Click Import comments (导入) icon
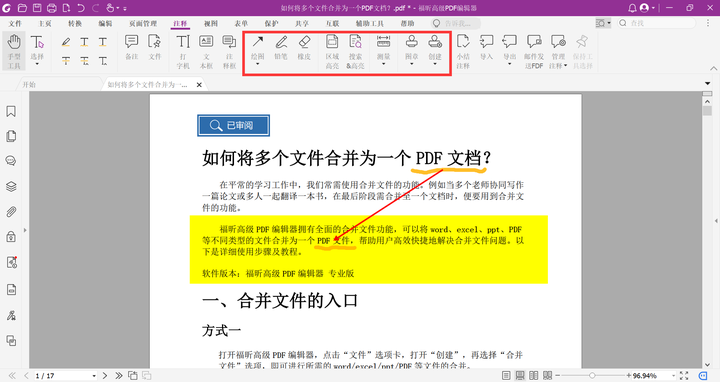Viewport: 720px width, 382px height. click(x=486, y=47)
